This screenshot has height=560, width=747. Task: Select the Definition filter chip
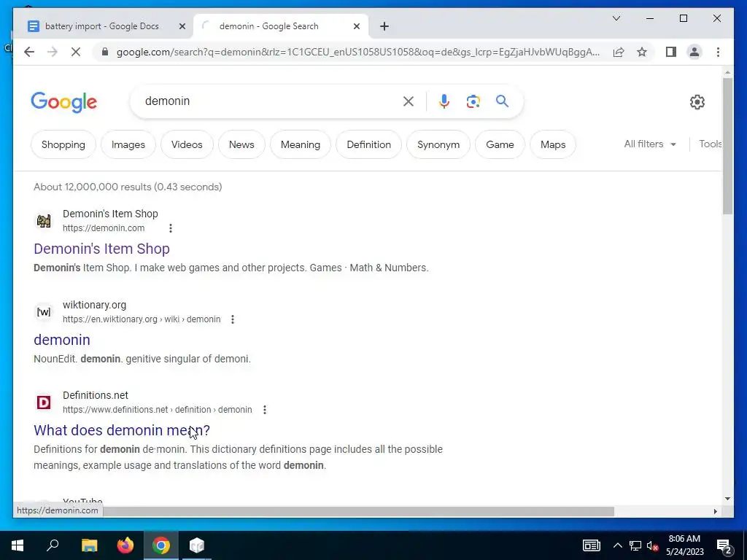pyautogui.click(x=368, y=144)
